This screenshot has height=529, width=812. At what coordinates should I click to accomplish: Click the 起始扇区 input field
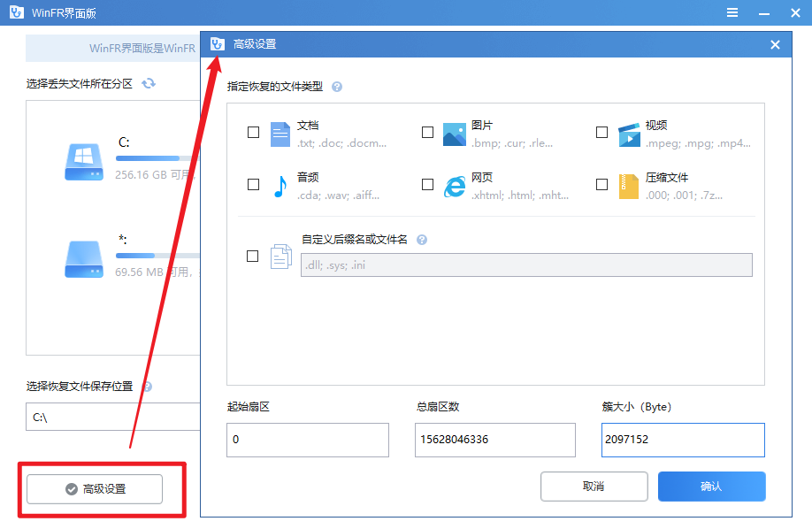coord(308,440)
